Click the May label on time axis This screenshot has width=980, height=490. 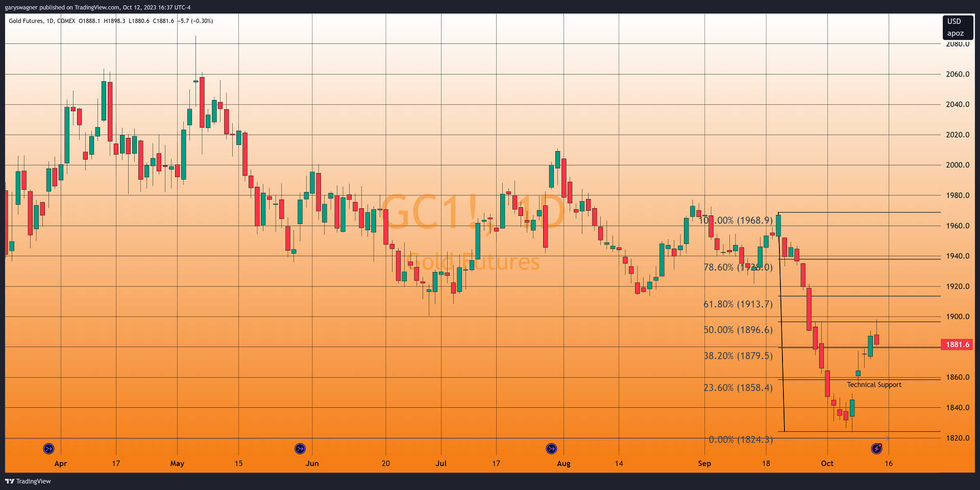coord(177,463)
